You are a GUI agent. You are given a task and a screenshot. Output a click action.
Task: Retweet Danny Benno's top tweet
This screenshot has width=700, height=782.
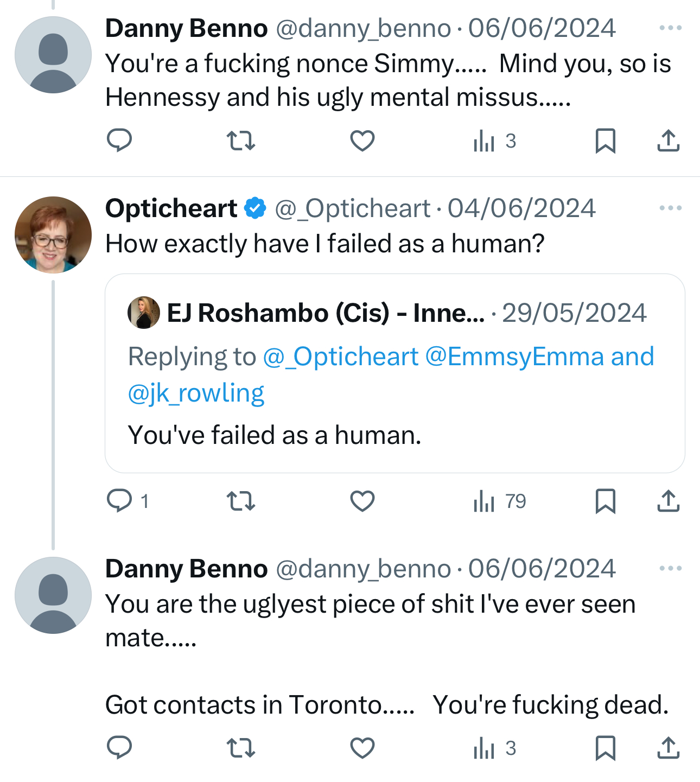(240, 141)
